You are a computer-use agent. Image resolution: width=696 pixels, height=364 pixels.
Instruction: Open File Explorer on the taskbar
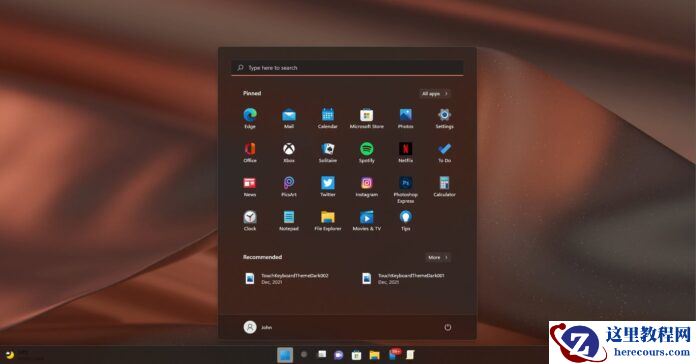click(375, 355)
